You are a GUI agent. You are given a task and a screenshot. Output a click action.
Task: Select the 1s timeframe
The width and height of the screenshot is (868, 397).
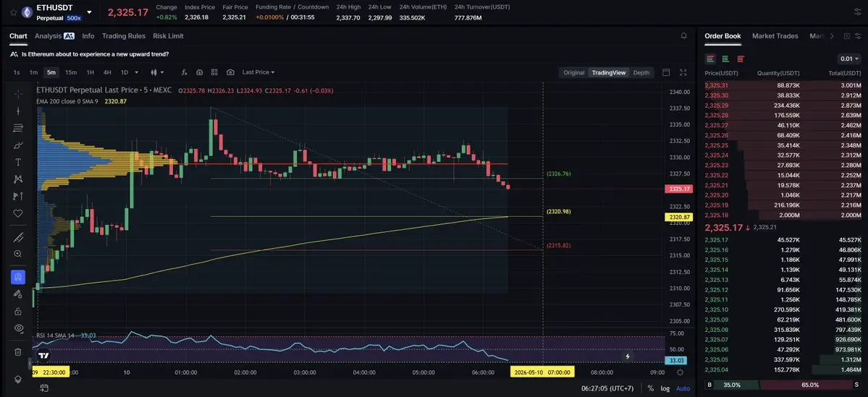pyautogui.click(x=17, y=72)
